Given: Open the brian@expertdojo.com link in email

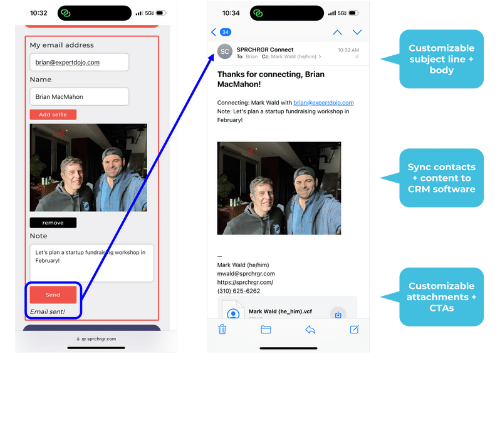Looking at the screenshot, I should click(x=324, y=103).
